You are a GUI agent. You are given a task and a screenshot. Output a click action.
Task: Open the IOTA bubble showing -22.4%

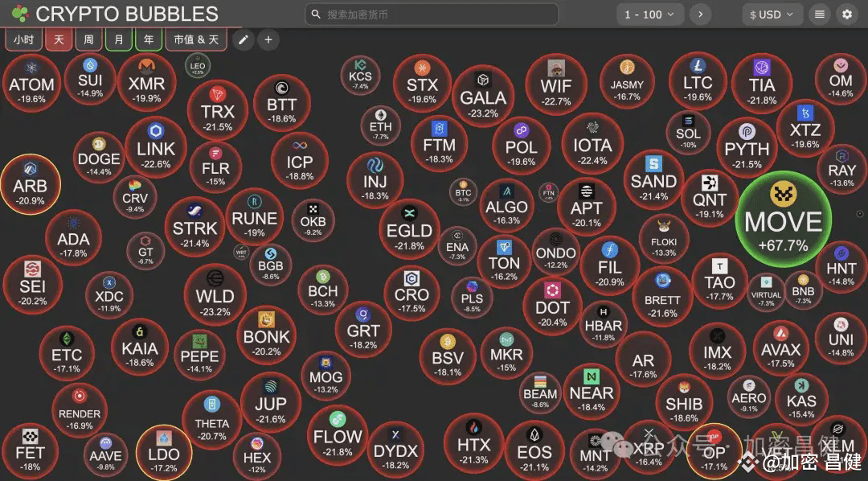(x=592, y=143)
